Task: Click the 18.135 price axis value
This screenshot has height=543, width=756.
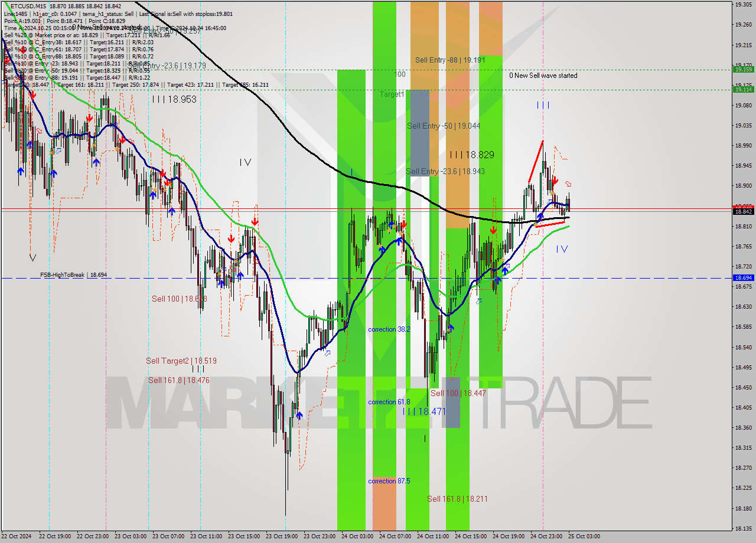Action: coord(743,528)
